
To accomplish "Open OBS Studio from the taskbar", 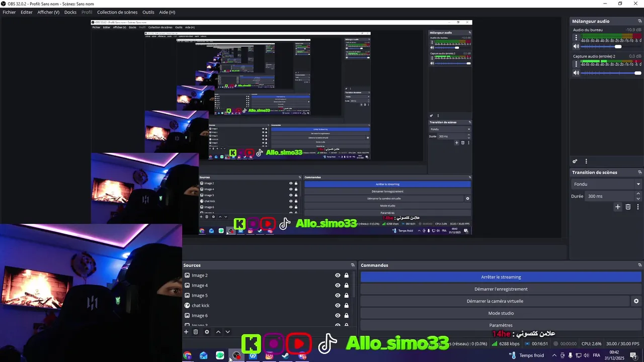I will click(236, 355).
